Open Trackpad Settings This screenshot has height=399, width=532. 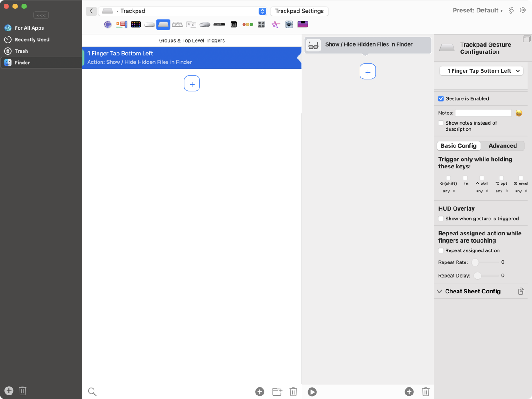coord(299,11)
